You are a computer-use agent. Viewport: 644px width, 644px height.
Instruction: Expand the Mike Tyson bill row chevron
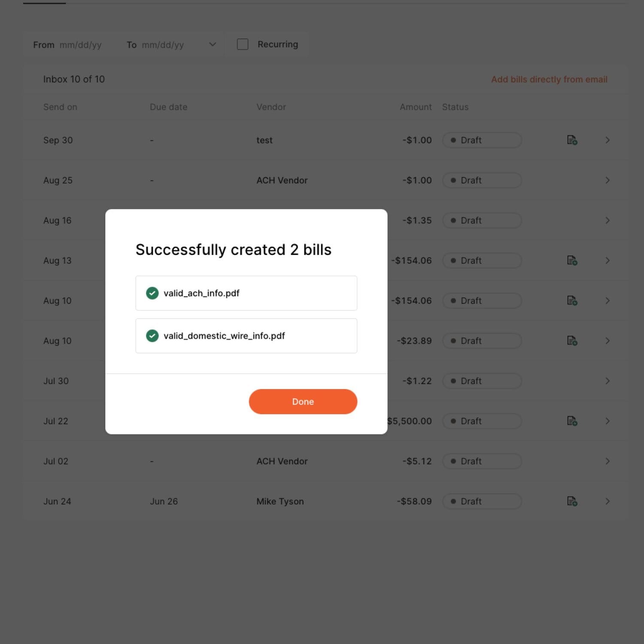(x=608, y=501)
